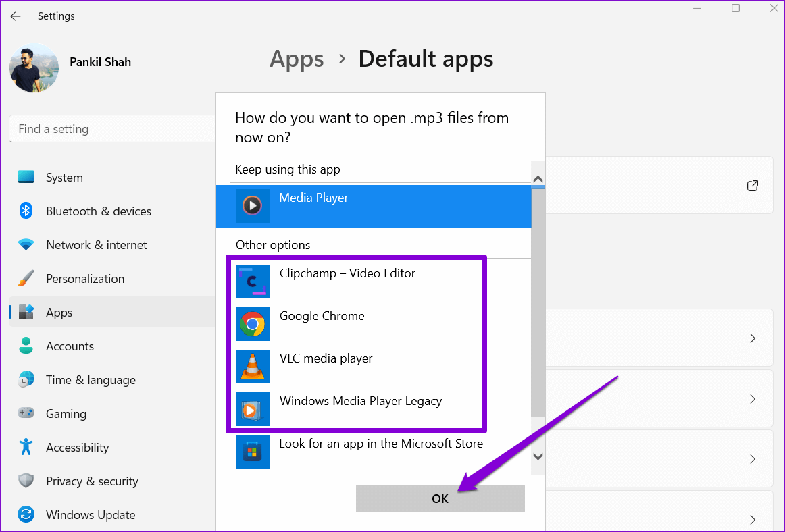
Task: Go to Personalization in the sidebar
Action: point(84,279)
